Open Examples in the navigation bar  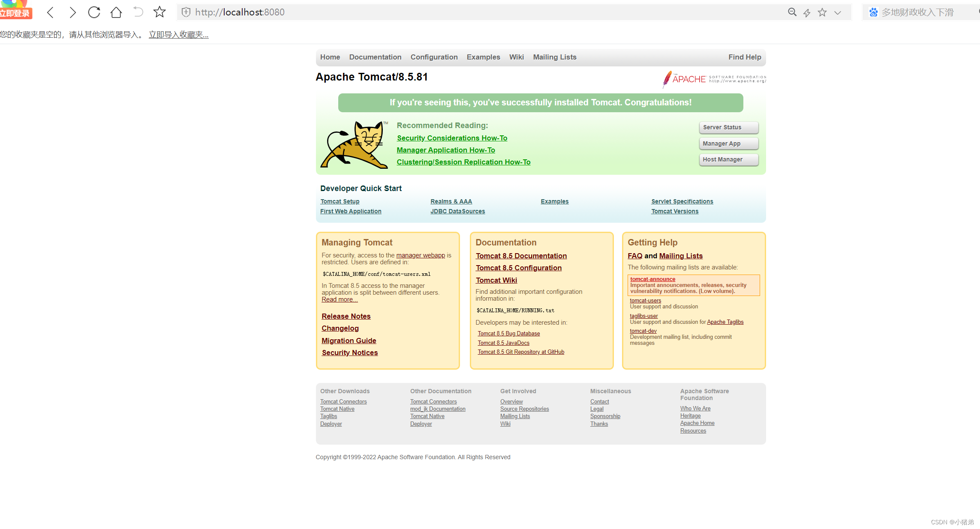click(x=483, y=57)
